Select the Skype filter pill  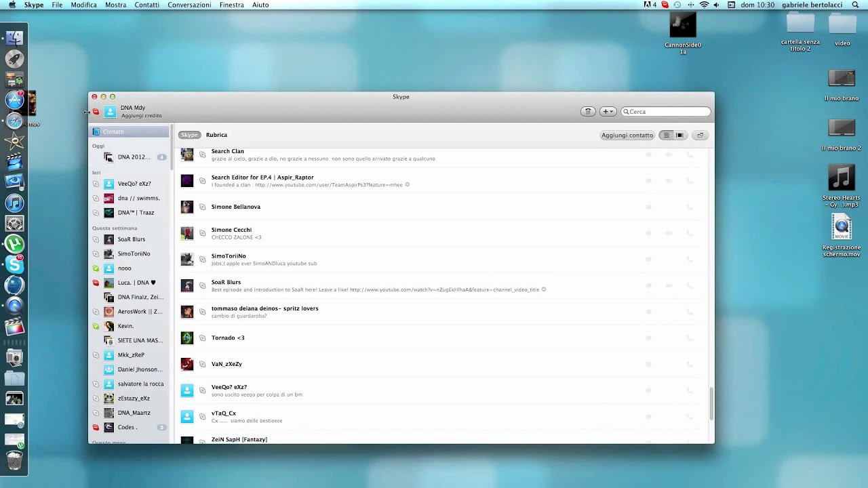pos(189,135)
